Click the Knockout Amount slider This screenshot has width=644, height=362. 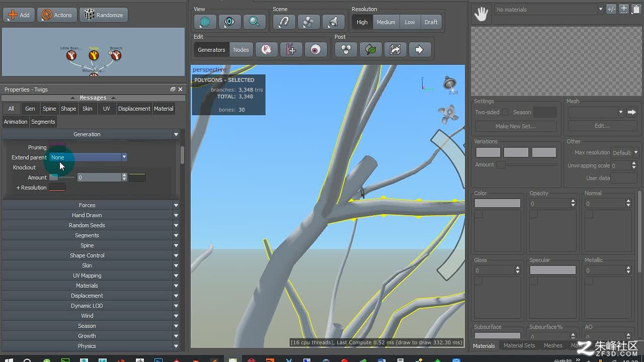(62, 177)
